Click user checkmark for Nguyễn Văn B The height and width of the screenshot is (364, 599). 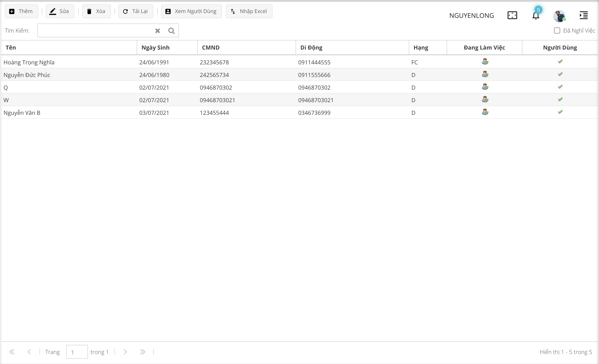click(x=560, y=112)
